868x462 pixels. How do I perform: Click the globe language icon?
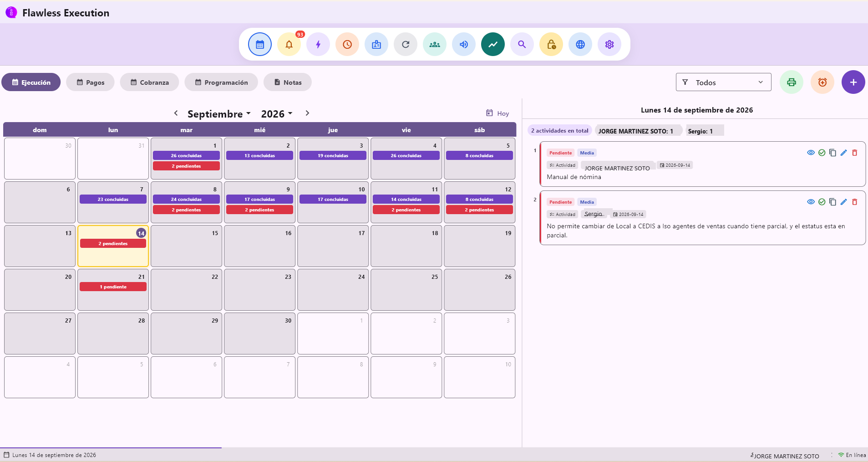580,44
